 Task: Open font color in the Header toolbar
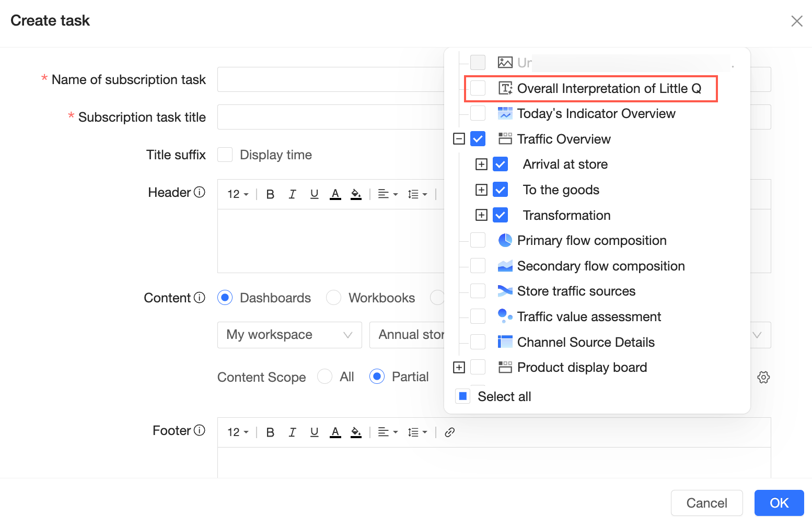tap(335, 194)
